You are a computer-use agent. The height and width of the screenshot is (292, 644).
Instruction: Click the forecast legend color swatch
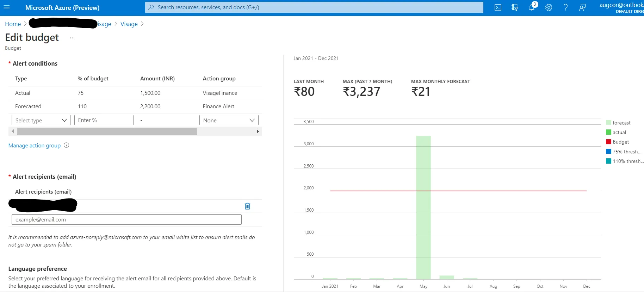[x=608, y=123]
